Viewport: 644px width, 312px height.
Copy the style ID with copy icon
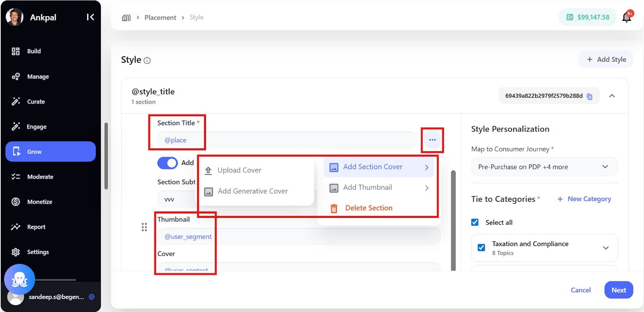point(590,96)
